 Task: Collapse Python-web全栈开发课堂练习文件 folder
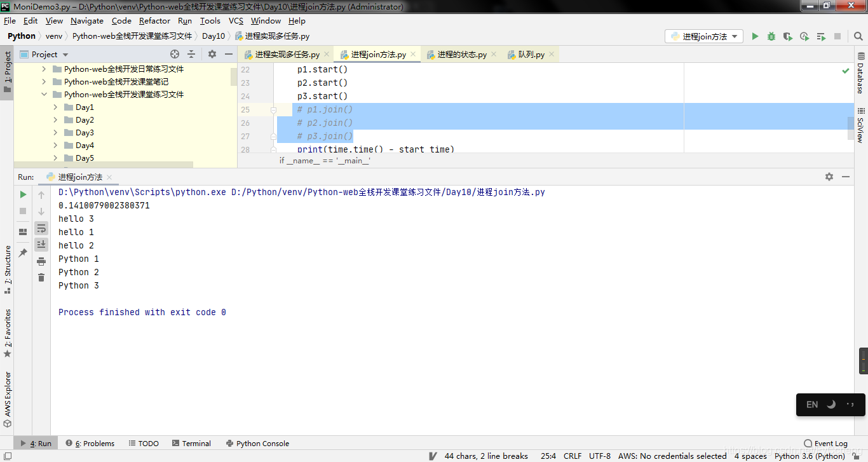point(44,94)
